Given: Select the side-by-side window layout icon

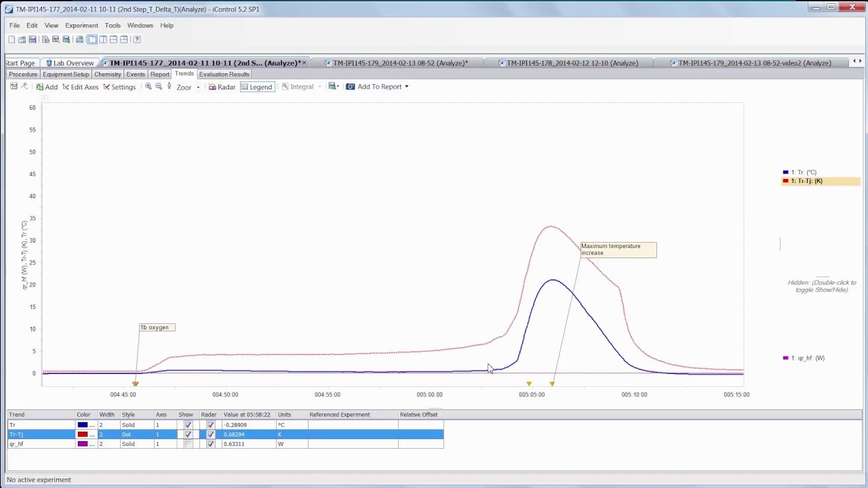Looking at the screenshot, I should [x=103, y=39].
